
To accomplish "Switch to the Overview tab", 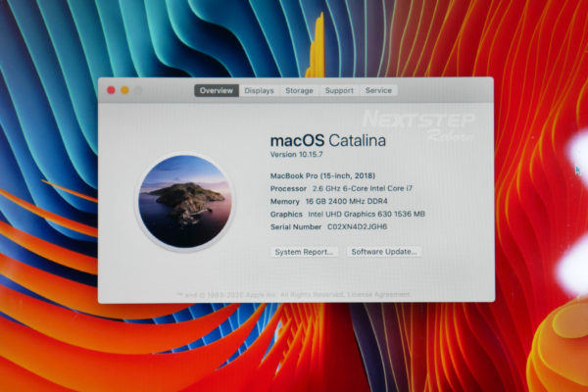I will (x=217, y=90).
